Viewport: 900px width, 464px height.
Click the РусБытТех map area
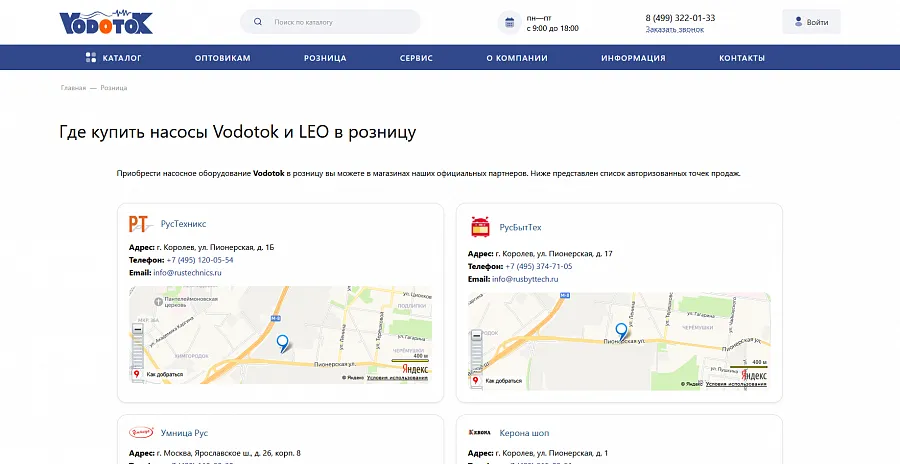point(619,341)
